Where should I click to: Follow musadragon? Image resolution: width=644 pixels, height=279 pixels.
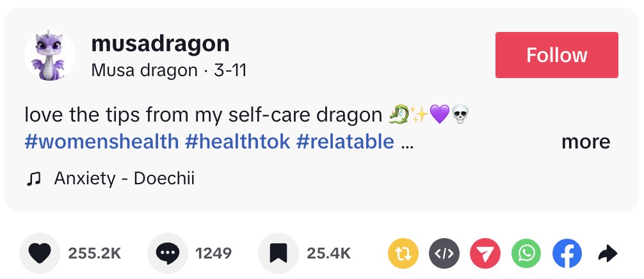[556, 55]
